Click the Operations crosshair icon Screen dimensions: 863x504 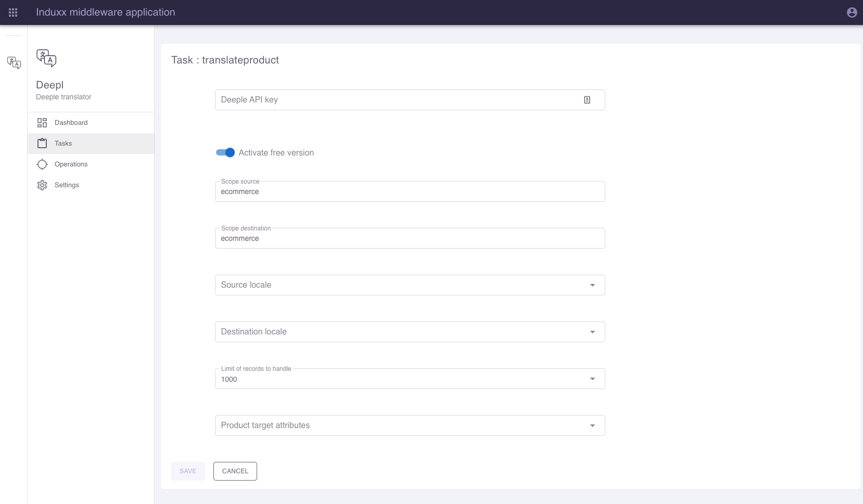42,164
